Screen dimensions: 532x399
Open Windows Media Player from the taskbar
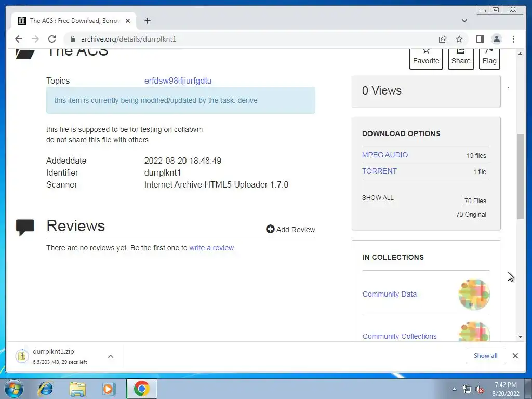tap(109, 389)
